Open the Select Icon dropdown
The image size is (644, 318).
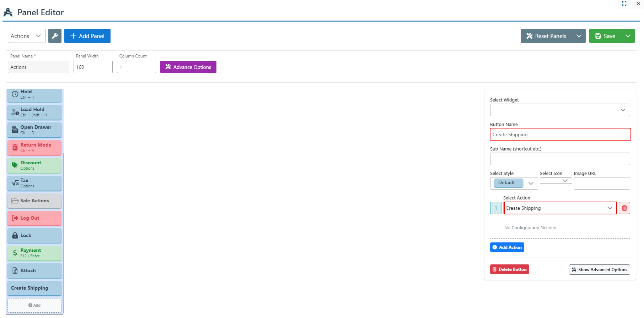(556, 181)
